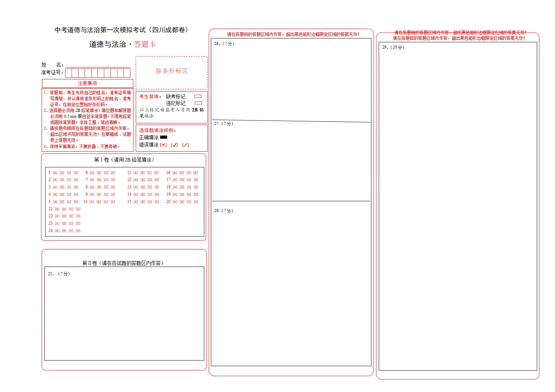Screen dimensions: 555x392
Task: Tick the 违纪标记 box
Action: tap(198, 103)
